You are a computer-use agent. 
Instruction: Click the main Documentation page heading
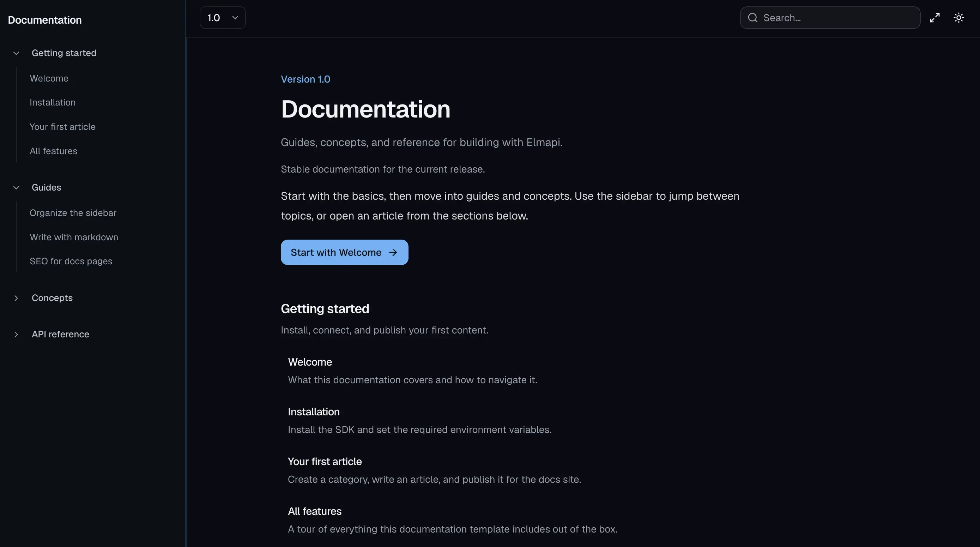click(365, 109)
